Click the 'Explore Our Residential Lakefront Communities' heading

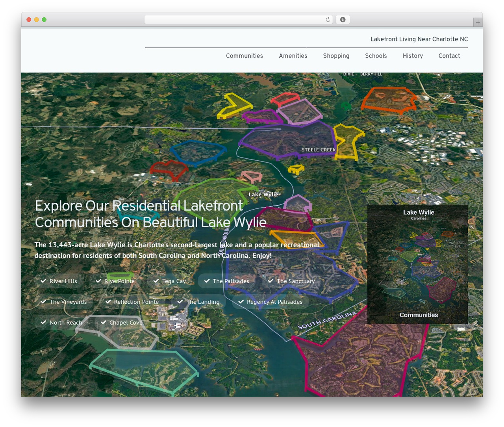pyautogui.click(x=151, y=214)
